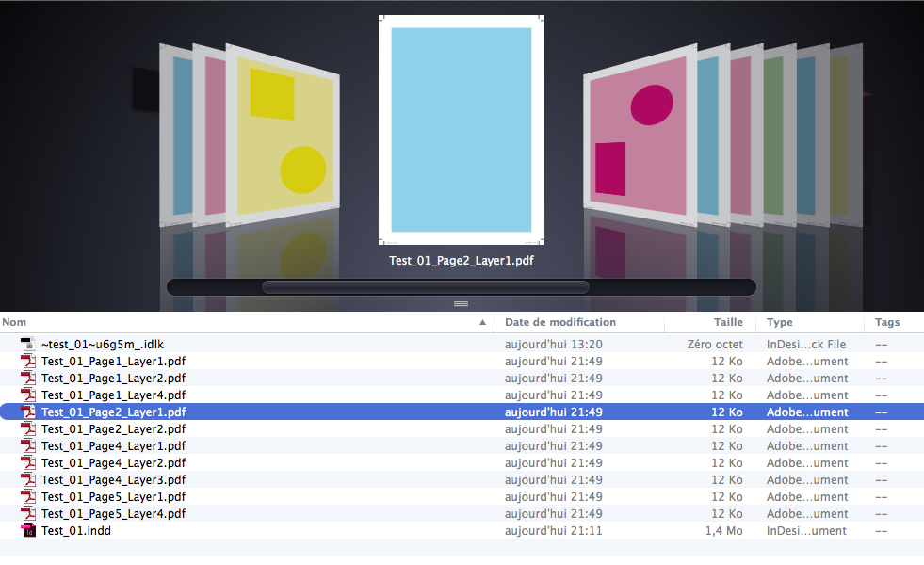Select Test_01_Page1_Layer1.pdf in list
The image size is (924, 565).
pos(113,362)
